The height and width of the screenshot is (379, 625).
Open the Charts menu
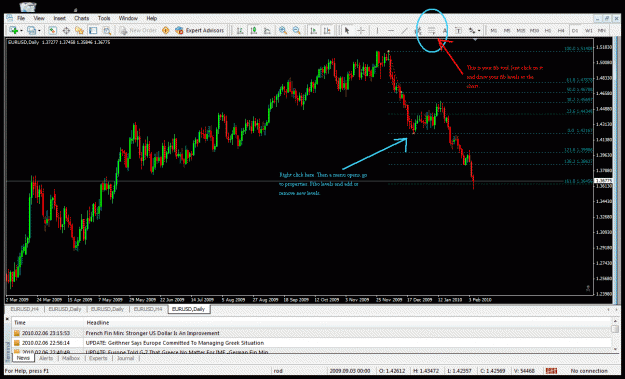pyautogui.click(x=82, y=18)
